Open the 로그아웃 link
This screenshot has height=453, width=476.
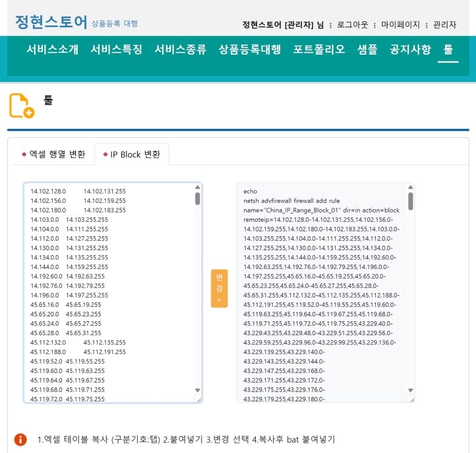point(352,25)
